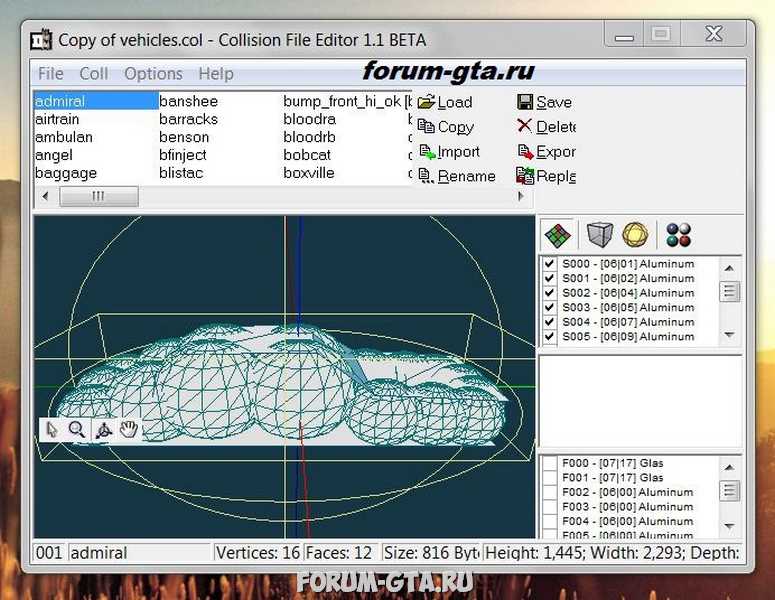This screenshot has height=600, width=775.
Task: Rename the selected collision entry
Action: (456, 176)
